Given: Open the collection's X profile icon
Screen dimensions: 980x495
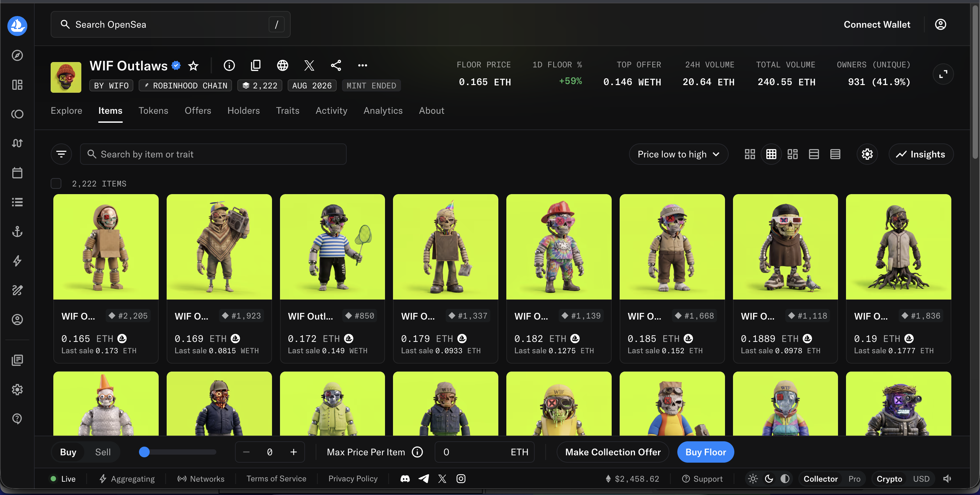Looking at the screenshot, I should click(309, 65).
